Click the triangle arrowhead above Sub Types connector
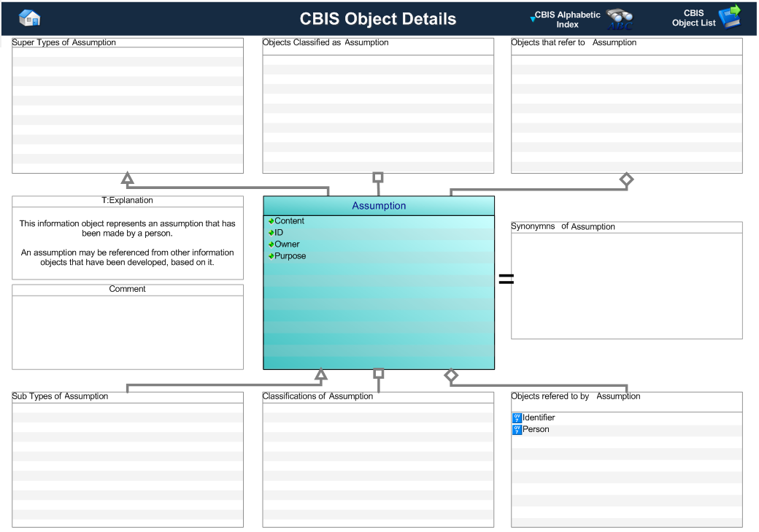759x532 pixels. pyautogui.click(x=321, y=374)
